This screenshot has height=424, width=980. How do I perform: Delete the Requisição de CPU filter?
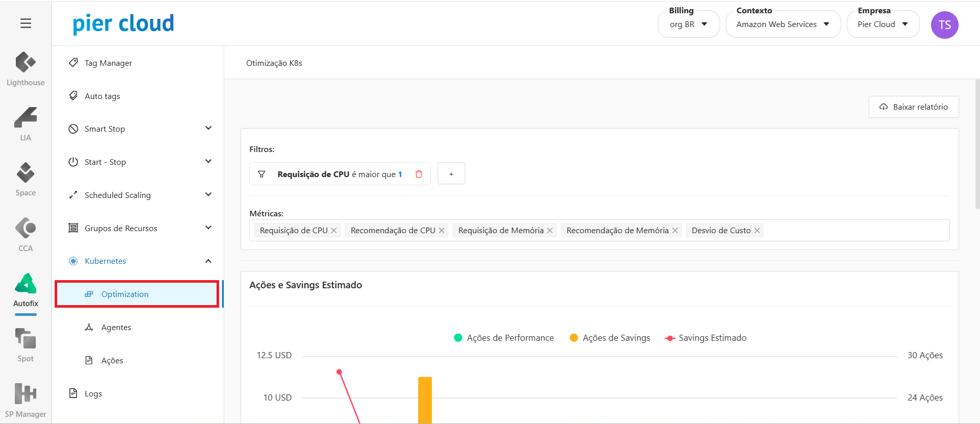[x=419, y=174]
